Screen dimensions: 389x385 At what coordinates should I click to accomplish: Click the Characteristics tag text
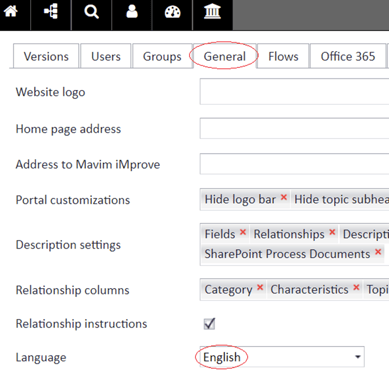(309, 289)
